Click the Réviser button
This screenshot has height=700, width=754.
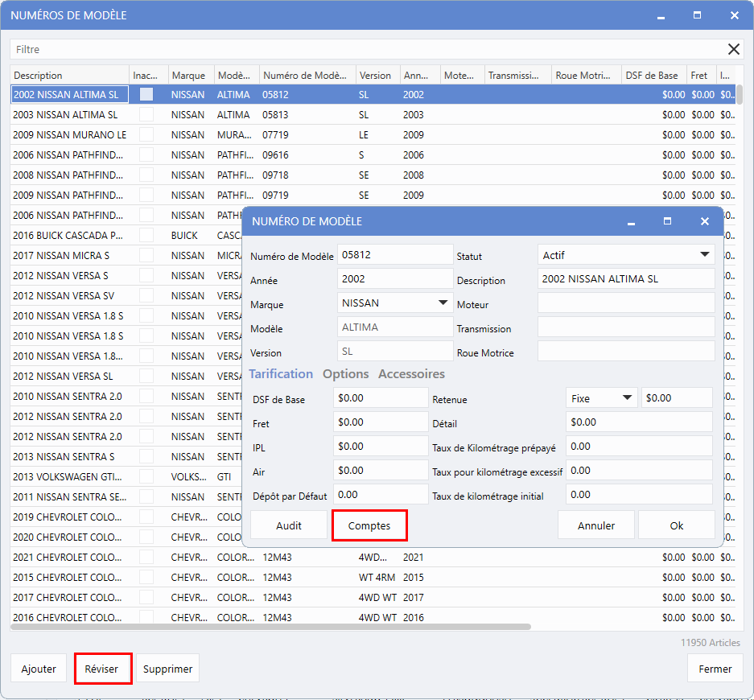click(103, 669)
